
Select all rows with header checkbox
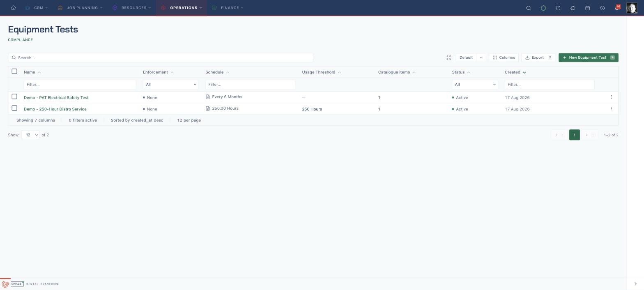14,71
